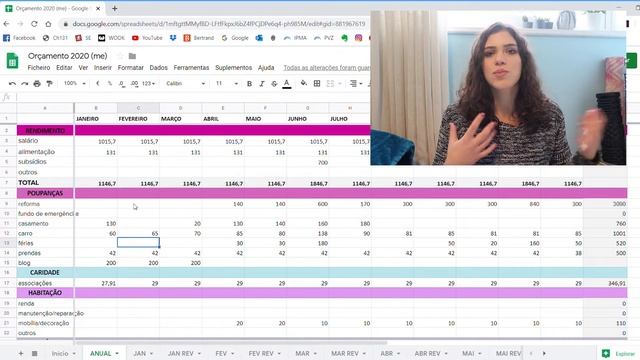
Task: Open the font size dropdown
Action: 227,84
